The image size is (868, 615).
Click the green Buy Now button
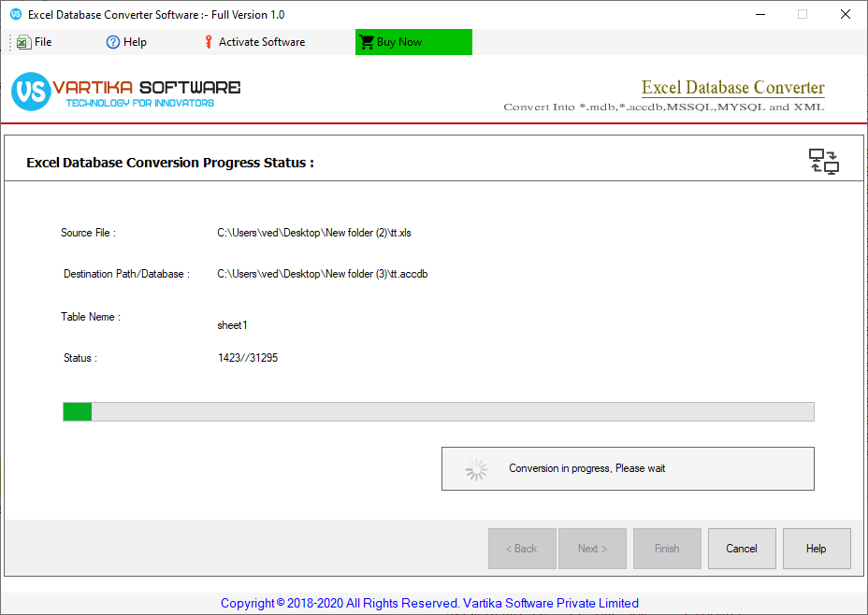[413, 42]
